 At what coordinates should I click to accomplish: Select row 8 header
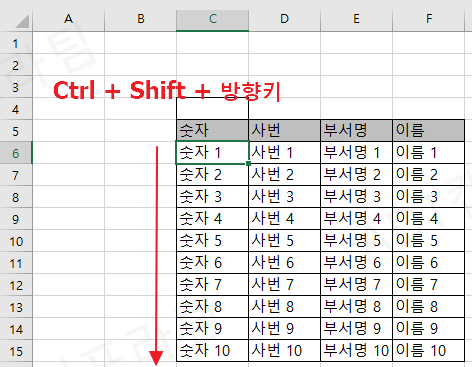click(16, 197)
